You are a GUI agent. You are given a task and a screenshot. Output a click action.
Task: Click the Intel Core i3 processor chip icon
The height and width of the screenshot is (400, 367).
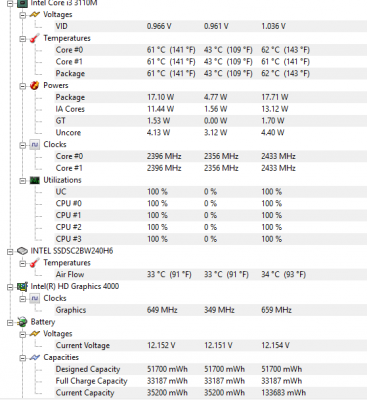[x=22, y=3]
